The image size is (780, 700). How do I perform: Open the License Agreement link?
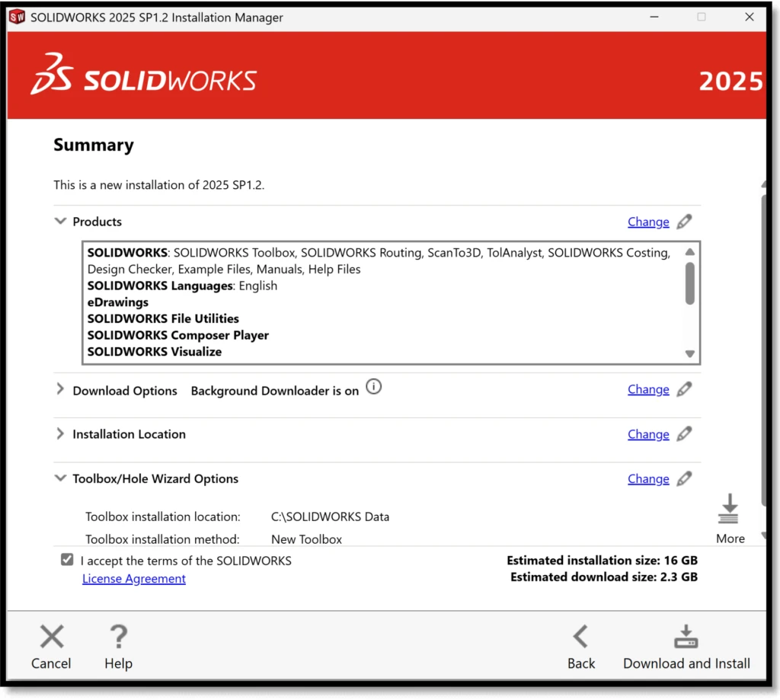click(x=134, y=579)
